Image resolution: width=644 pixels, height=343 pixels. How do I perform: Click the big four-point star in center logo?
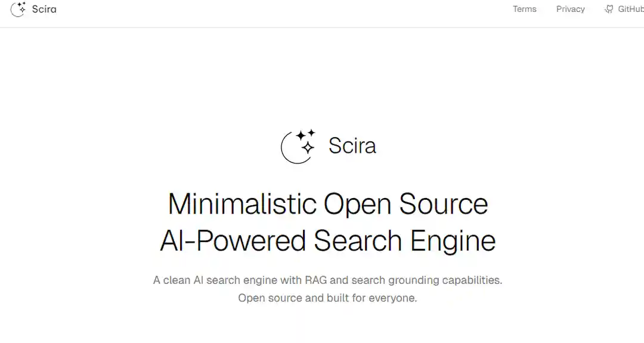pyautogui.click(x=308, y=147)
